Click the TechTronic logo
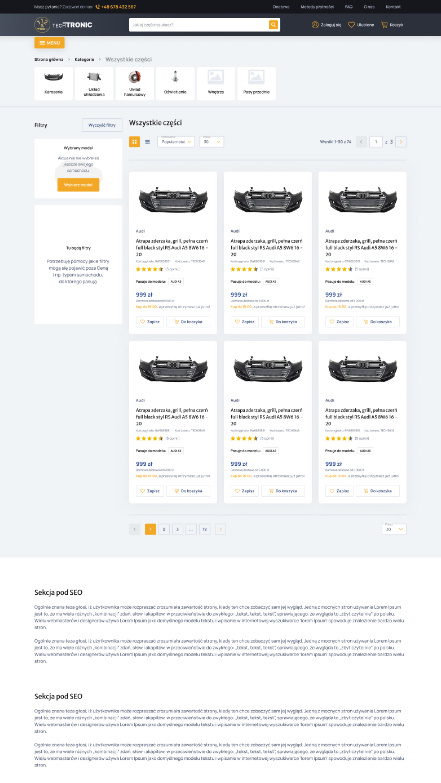 63,24
